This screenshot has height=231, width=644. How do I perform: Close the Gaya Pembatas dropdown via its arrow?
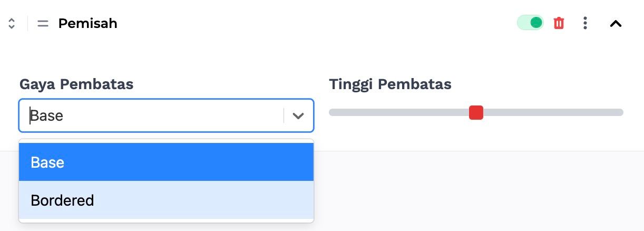click(x=298, y=115)
